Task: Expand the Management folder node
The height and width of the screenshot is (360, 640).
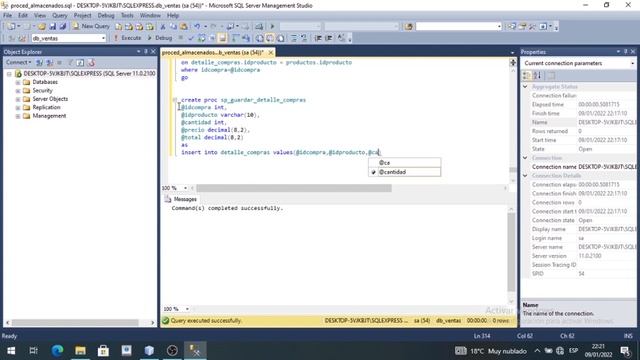Action: [x=18, y=116]
